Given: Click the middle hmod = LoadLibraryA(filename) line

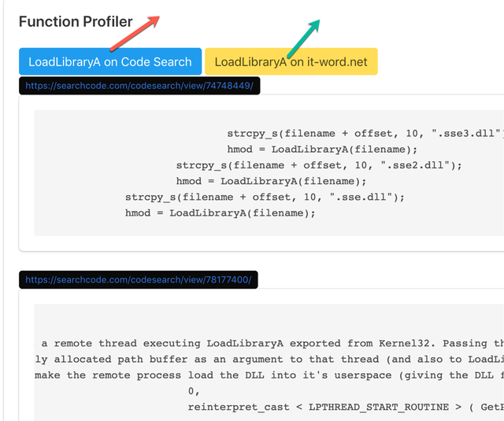Looking at the screenshot, I should 271,181.
